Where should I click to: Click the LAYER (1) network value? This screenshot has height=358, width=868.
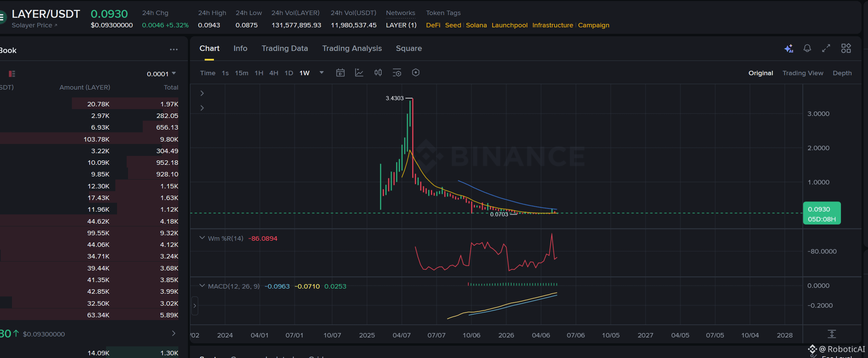(x=401, y=25)
